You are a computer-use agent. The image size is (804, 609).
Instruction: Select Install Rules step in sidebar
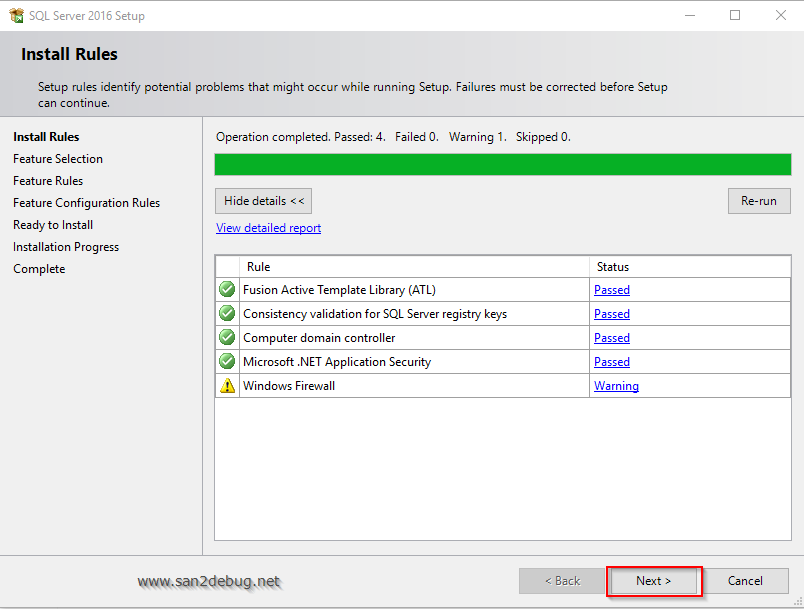[46, 137]
